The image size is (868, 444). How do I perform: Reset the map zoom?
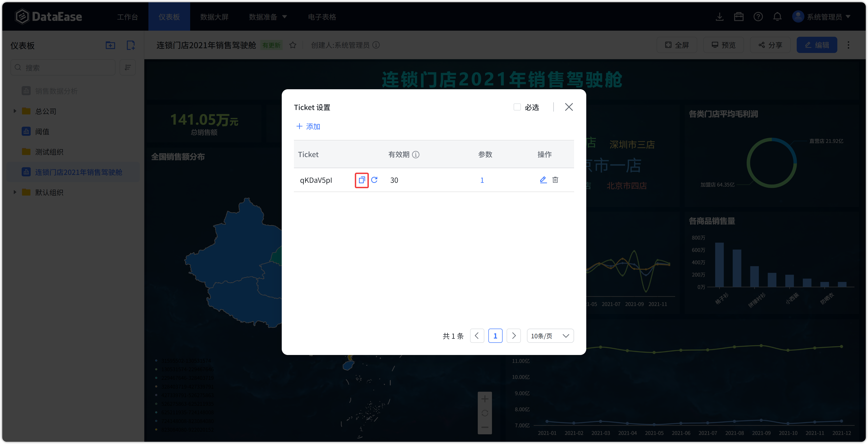click(485, 413)
